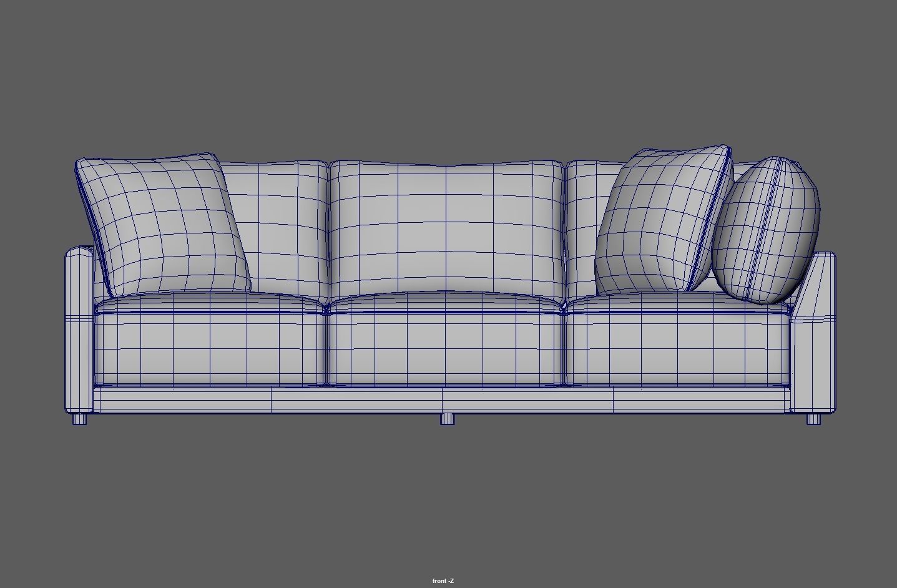Select the sofa base frame below cushions
The width and height of the screenshot is (897, 588).
pos(442,400)
